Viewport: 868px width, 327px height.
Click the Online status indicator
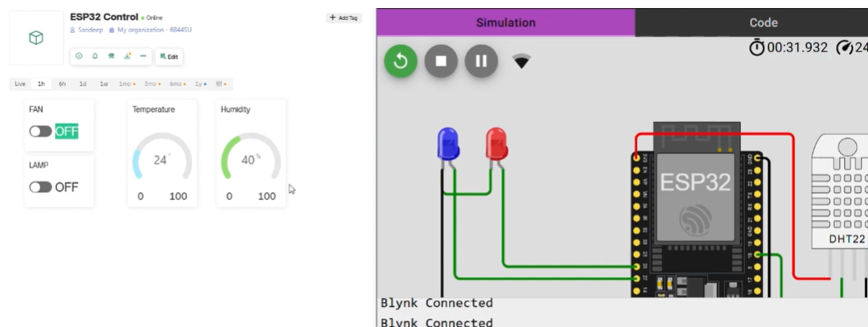(x=152, y=18)
